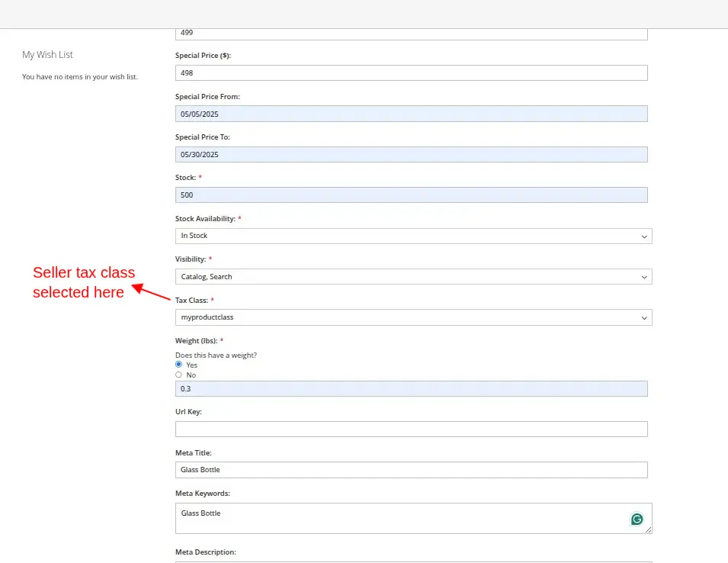The image size is (728, 563).
Task: Click the Meta Keywords textarea resize handle
Action: click(x=648, y=529)
